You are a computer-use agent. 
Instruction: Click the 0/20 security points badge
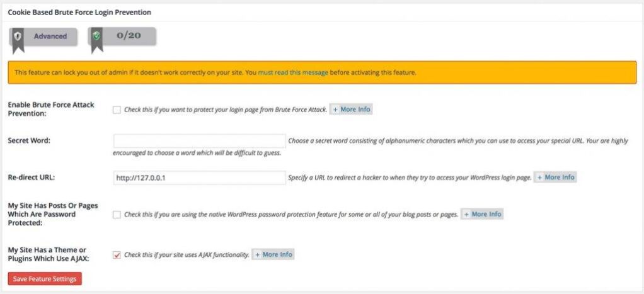[x=129, y=36]
